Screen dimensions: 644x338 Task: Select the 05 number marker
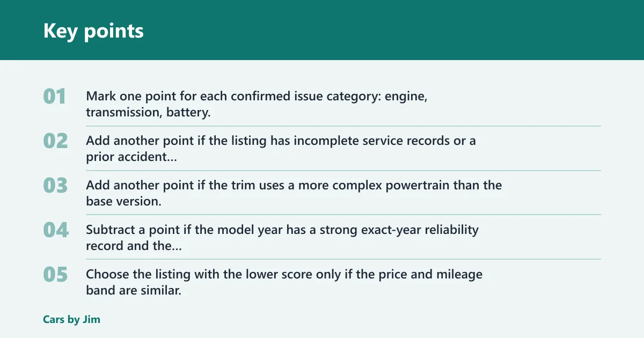click(x=55, y=275)
